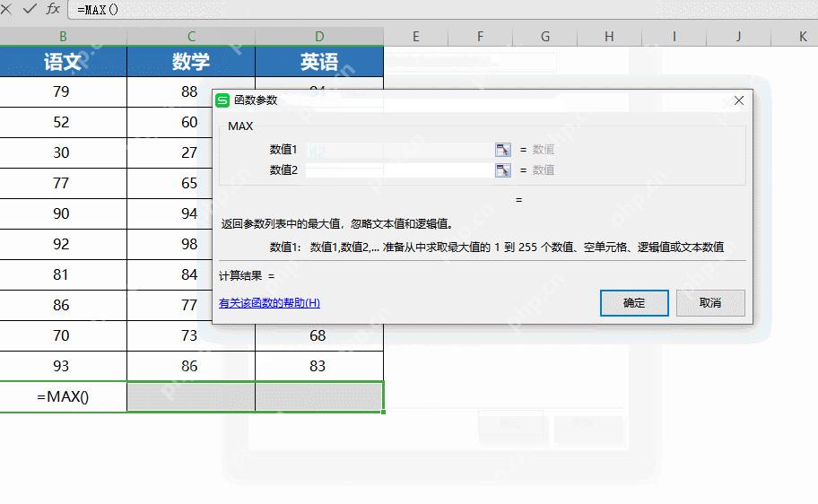818x504 pixels.
Task: Click the cell with 30 in 语文
Action: [x=63, y=152]
